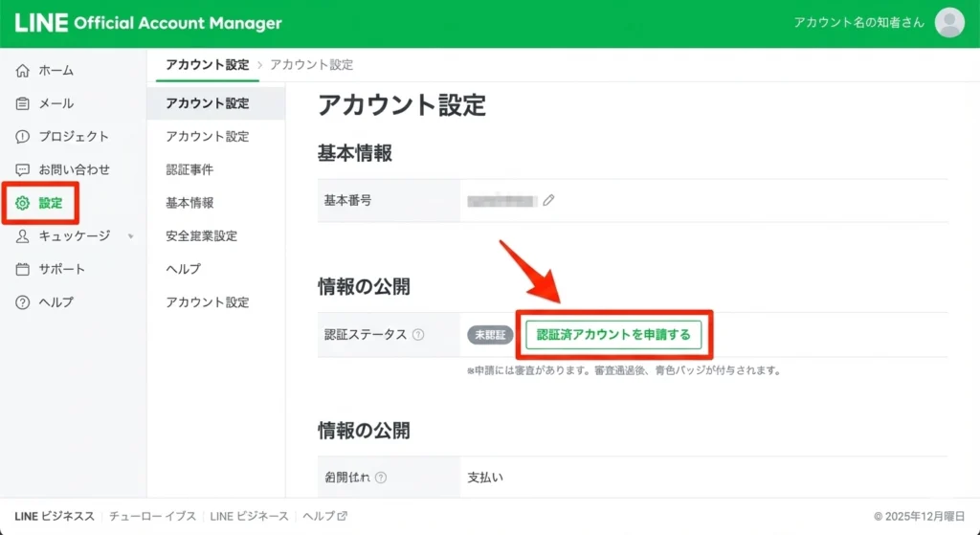Viewport: 980px width, 535px height.
Task: Select 設定 in the left sidebar
Action: click(x=51, y=203)
